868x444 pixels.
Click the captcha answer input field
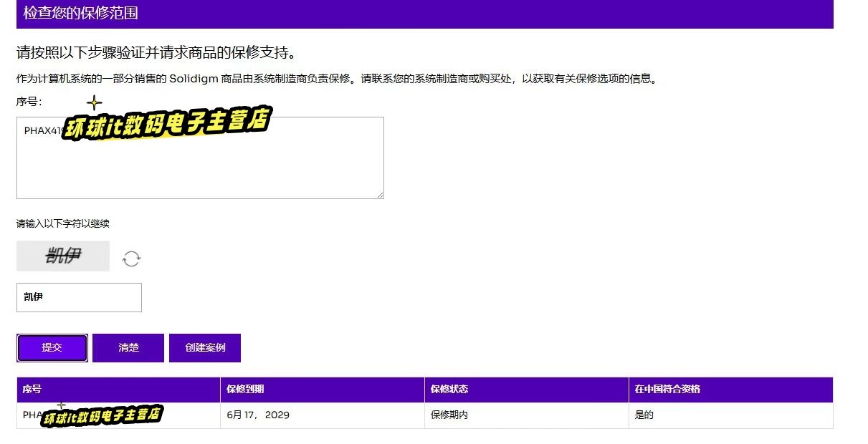click(79, 297)
